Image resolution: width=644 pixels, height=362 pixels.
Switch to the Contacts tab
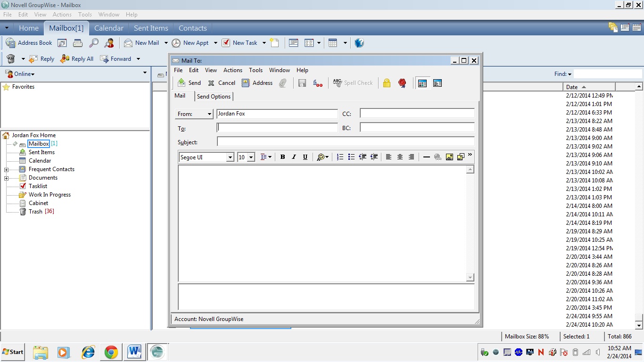click(x=193, y=28)
